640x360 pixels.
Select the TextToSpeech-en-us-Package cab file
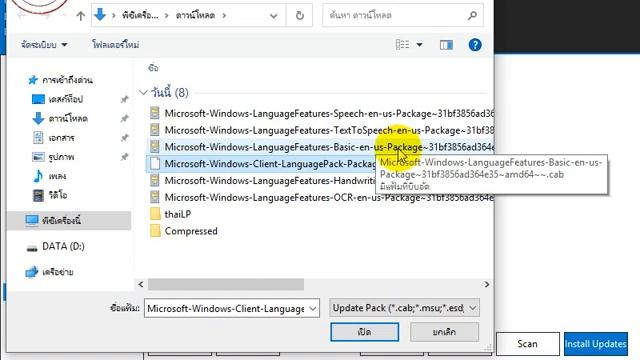coord(320,130)
